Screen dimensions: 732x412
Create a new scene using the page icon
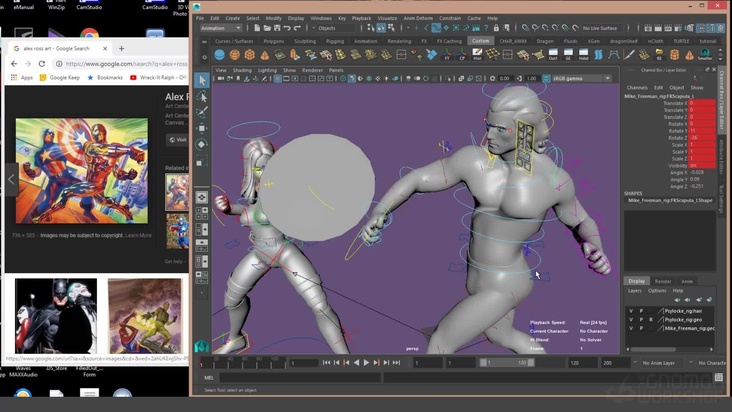click(x=257, y=28)
